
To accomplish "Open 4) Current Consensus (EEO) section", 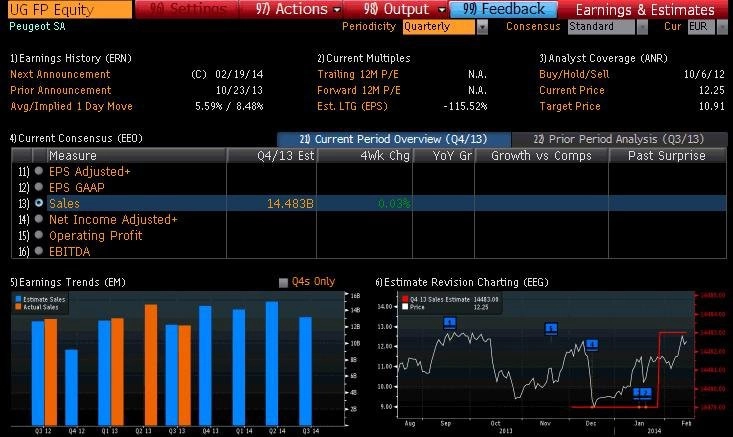I will tap(76, 138).
